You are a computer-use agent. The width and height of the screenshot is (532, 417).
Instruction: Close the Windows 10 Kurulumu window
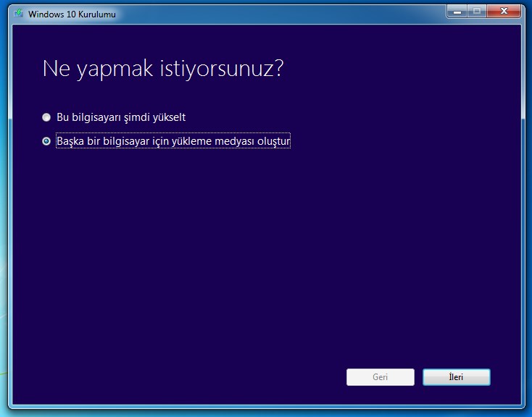(507, 11)
